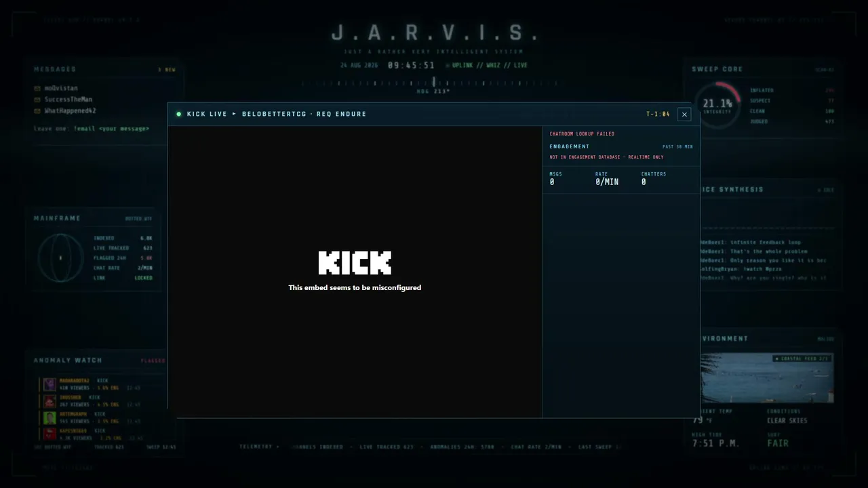Click the 'infinite feedback loop' chat line
Viewport: 868px width, 488px height.
tap(751, 242)
